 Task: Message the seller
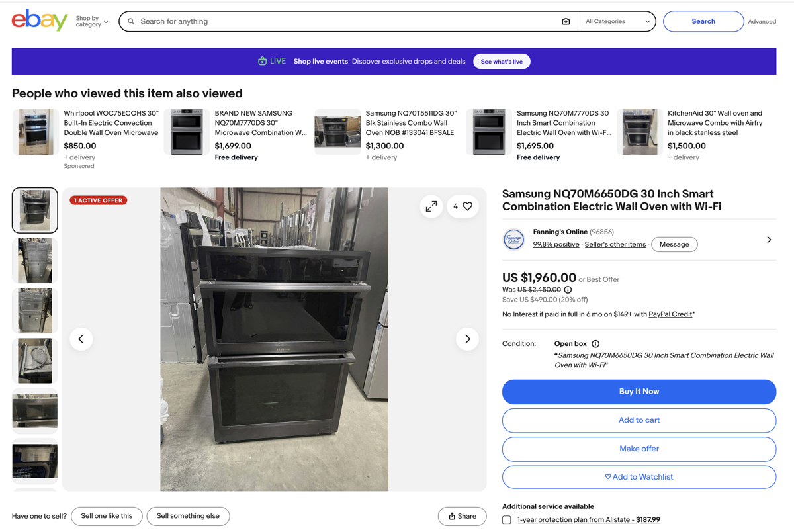pyautogui.click(x=674, y=245)
